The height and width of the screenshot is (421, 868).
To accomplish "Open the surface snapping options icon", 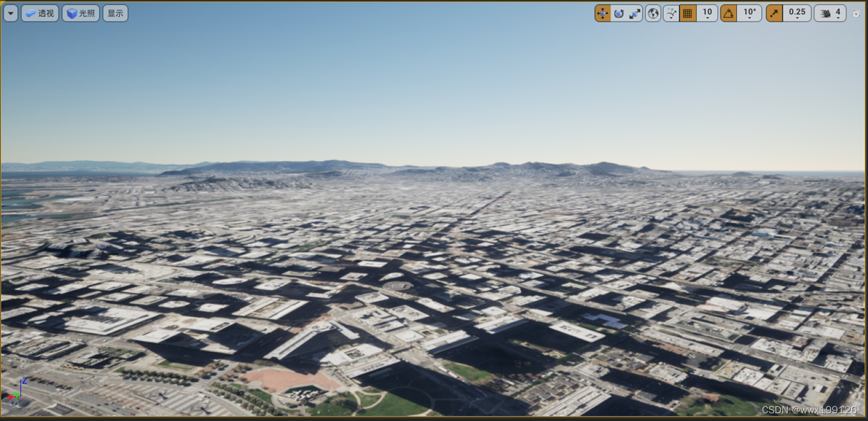I will pos(671,13).
